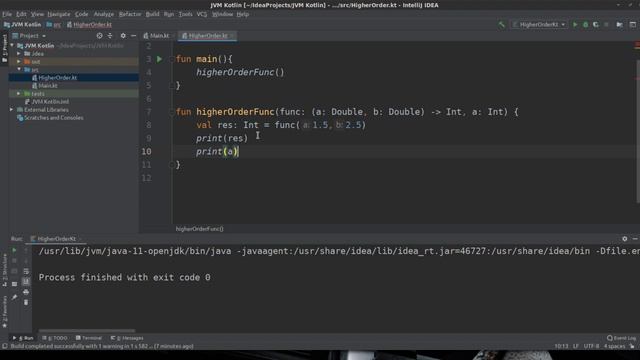640x360 pixels.
Task: Toggle scroll-to-end icon in Run console
Action: [26, 282]
